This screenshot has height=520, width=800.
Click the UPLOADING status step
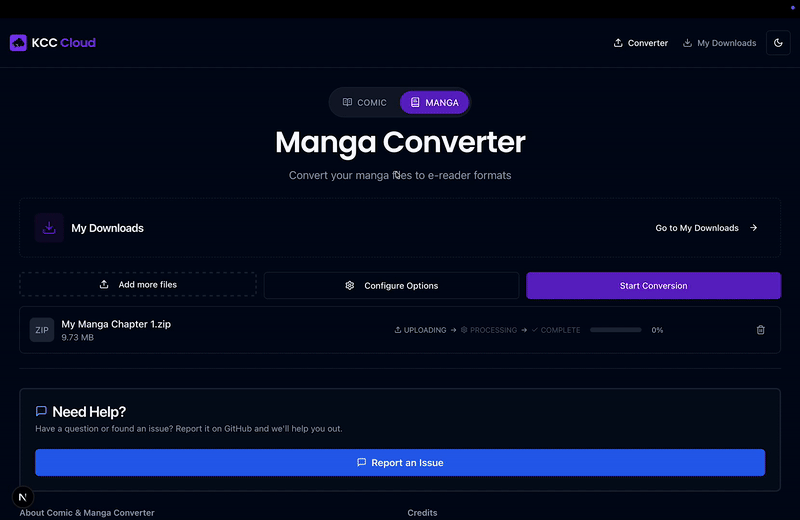[420, 330]
